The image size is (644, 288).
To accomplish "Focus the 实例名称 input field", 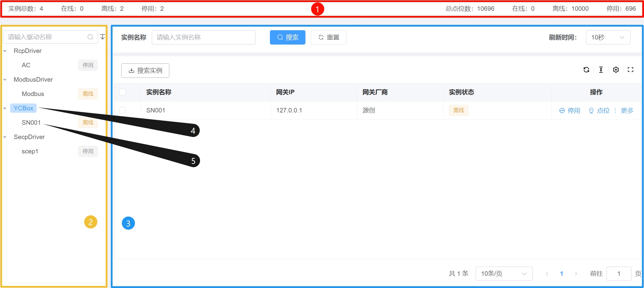I will 203,37.
